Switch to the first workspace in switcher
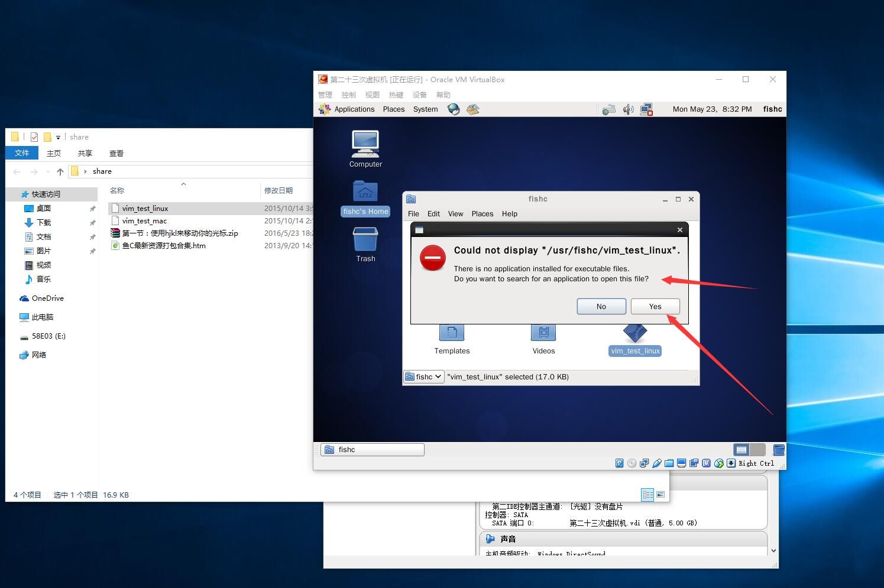The height and width of the screenshot is (588, 884). click(741, 450)
